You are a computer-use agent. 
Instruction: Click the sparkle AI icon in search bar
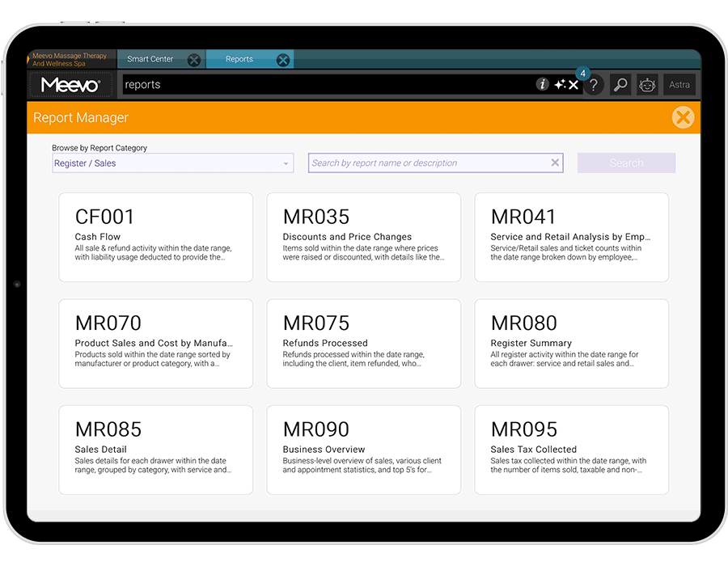pos(560,84)
